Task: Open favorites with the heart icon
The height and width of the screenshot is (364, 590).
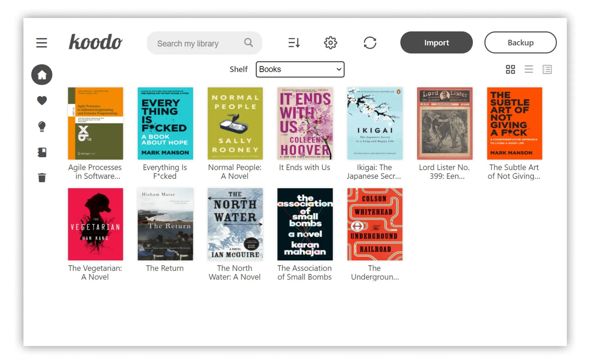Action: click(x=41, y=100)
